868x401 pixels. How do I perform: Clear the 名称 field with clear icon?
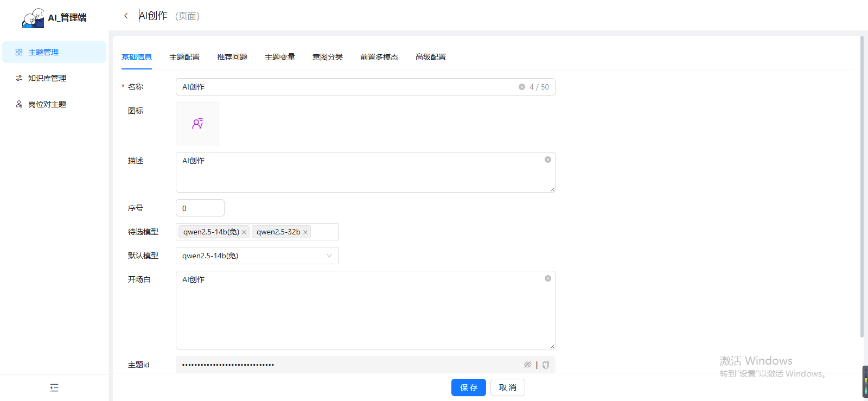click(x=522, y=87)
